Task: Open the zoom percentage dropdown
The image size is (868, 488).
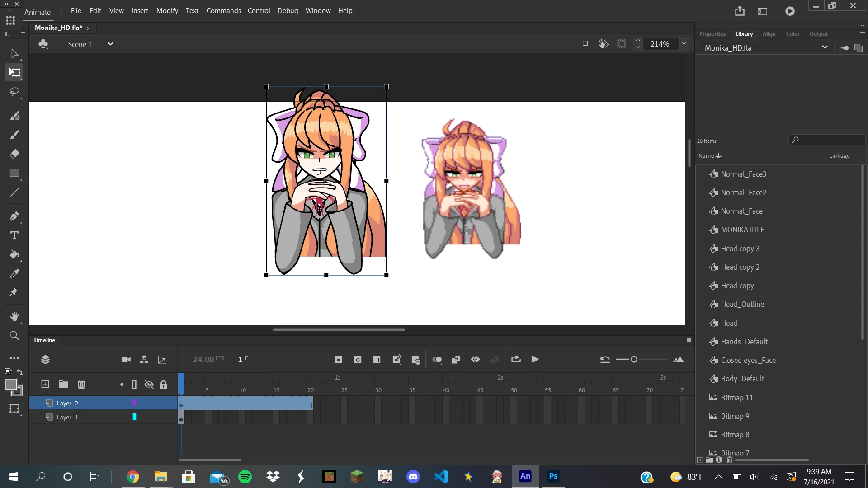Action: click(x=684, y=44)
